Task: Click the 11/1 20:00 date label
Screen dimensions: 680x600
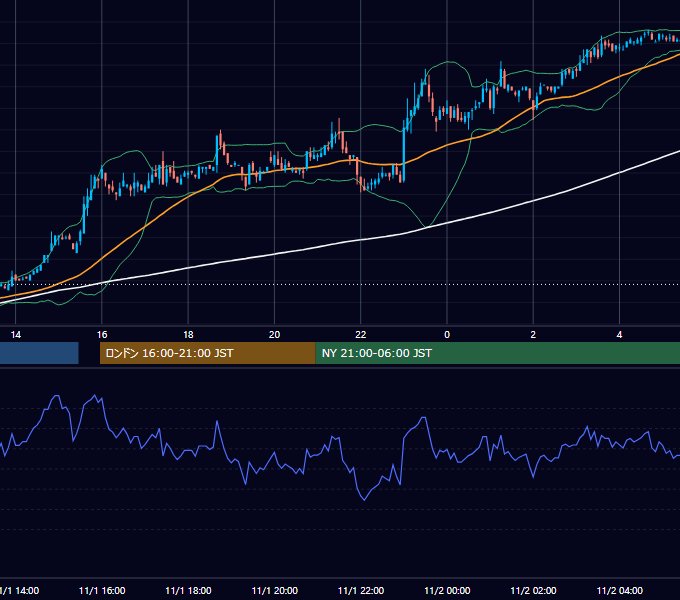Action: coord(275,590)
